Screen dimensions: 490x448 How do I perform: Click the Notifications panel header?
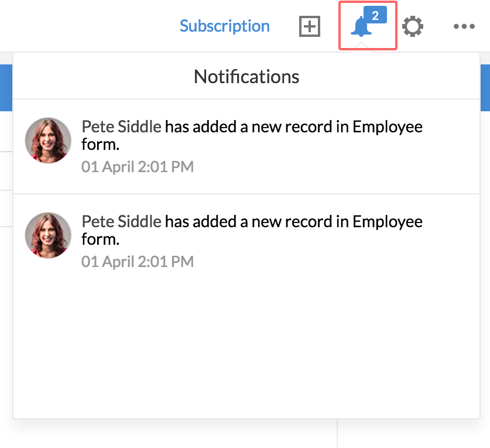point(246,76)
